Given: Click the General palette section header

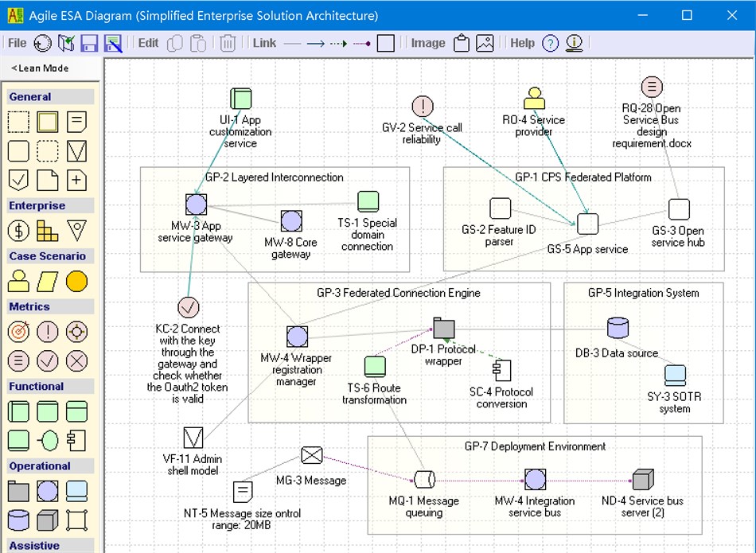Looking at the screenshot, I should 50,97.
